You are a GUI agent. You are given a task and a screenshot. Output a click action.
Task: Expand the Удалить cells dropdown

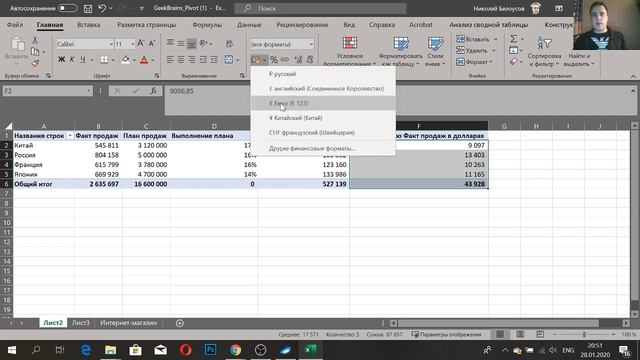[x=493, y=51]
